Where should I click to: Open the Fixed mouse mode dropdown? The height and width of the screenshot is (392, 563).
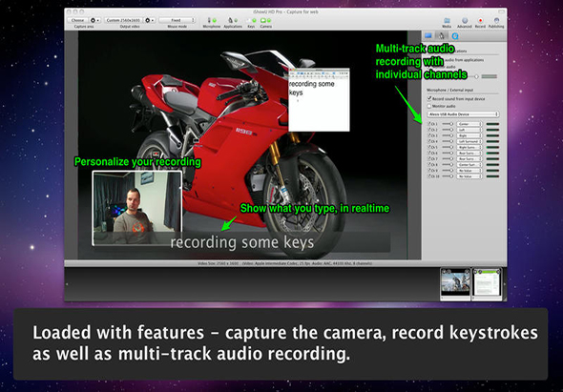(177, 20)
